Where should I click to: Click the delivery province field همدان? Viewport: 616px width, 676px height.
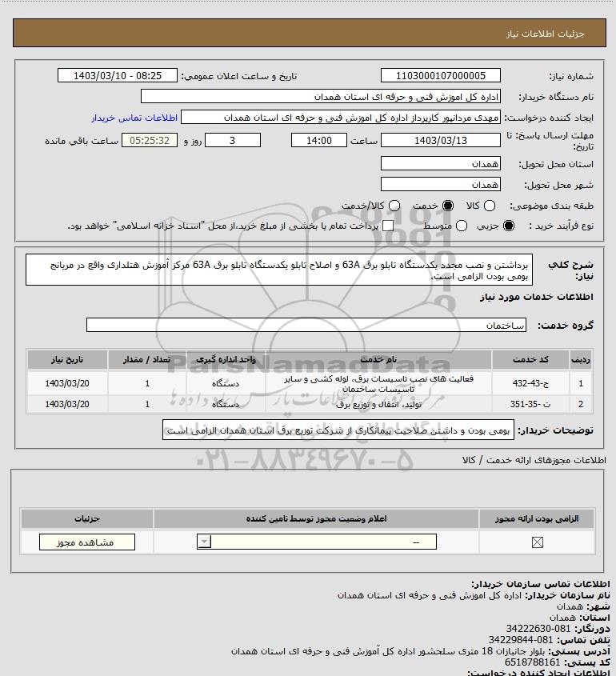pyautogui.click(x=441, y=163)
